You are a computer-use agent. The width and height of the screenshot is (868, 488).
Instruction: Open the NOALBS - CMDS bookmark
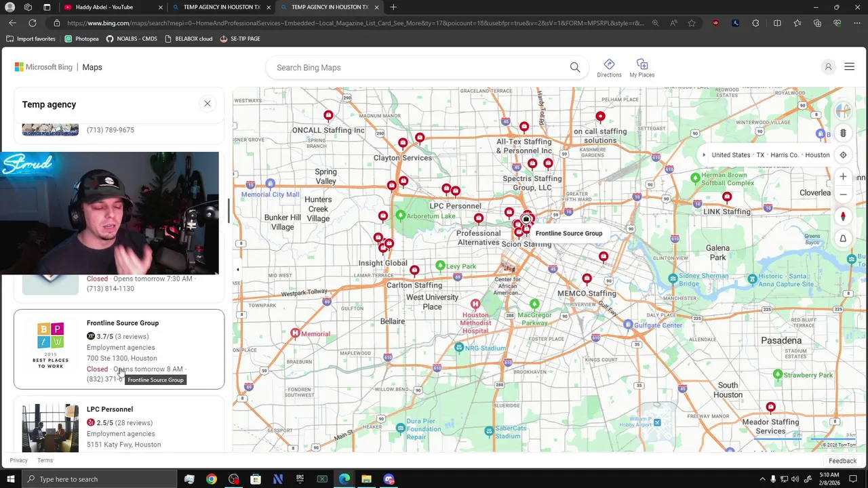pos(132,39)
